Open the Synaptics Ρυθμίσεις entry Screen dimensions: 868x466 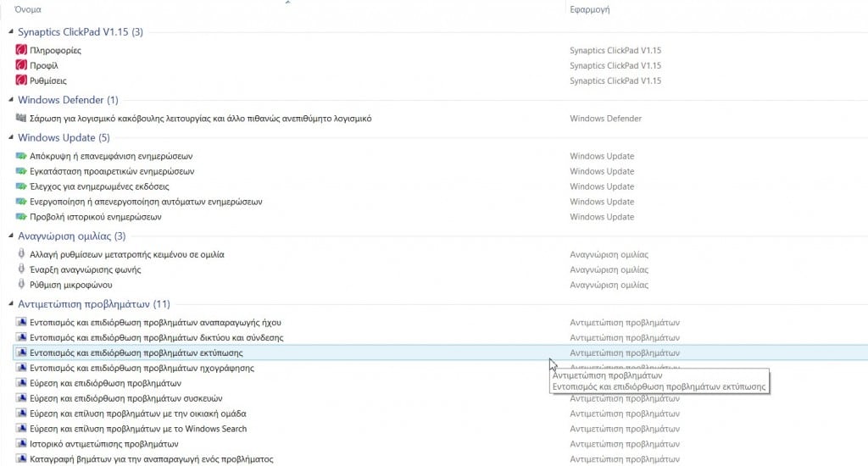(x=48, y=80)
